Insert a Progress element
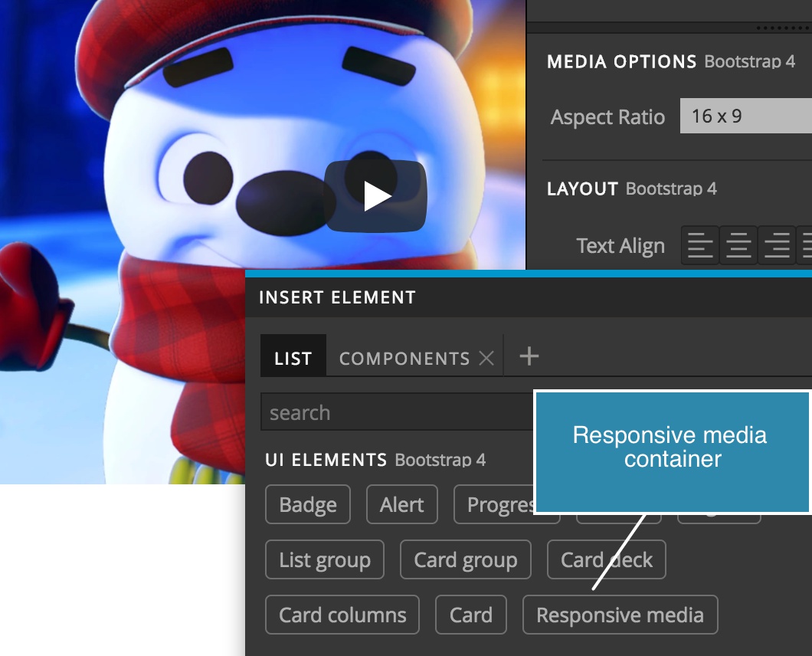812x656 pixels. [506, 504]
